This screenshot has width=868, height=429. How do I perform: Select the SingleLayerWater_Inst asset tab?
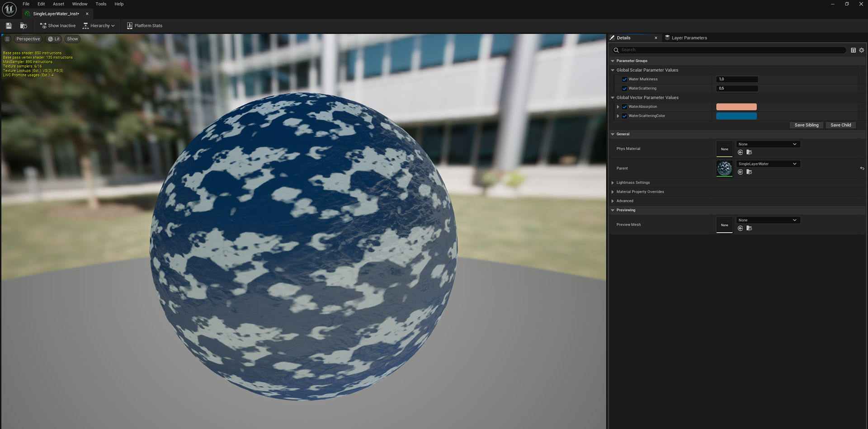click(x=56, y=14)
